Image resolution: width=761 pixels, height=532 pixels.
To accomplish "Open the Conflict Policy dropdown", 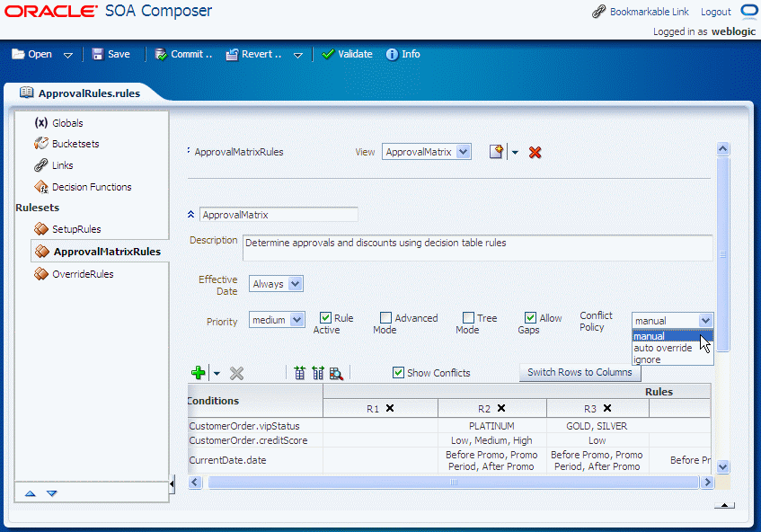I will point(673,321).
